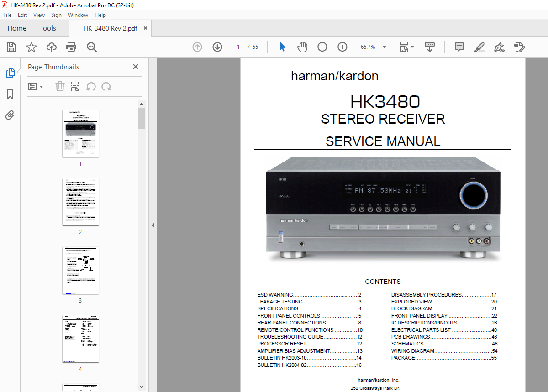548x392 pixels.
Task: Open Page Thumbnails sidebar icon
Action: (x=10, y=73)
